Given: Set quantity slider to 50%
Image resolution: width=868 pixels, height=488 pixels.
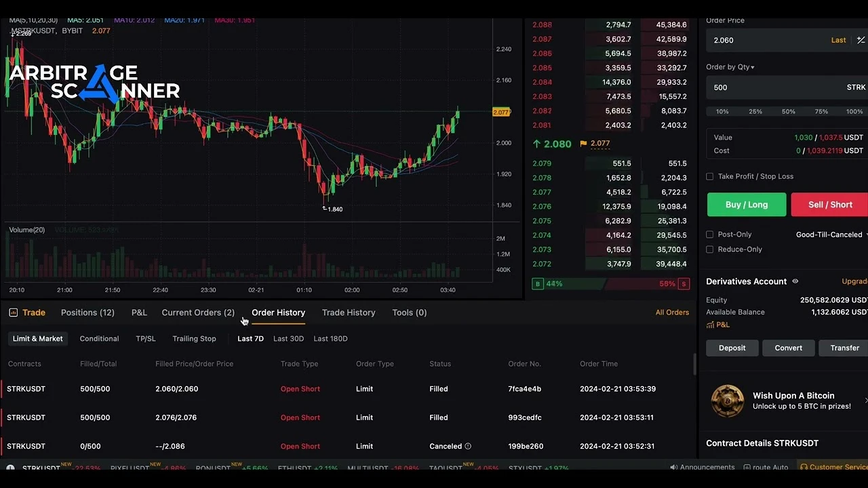Looking at the screenshot, I should tap(788, 111).
